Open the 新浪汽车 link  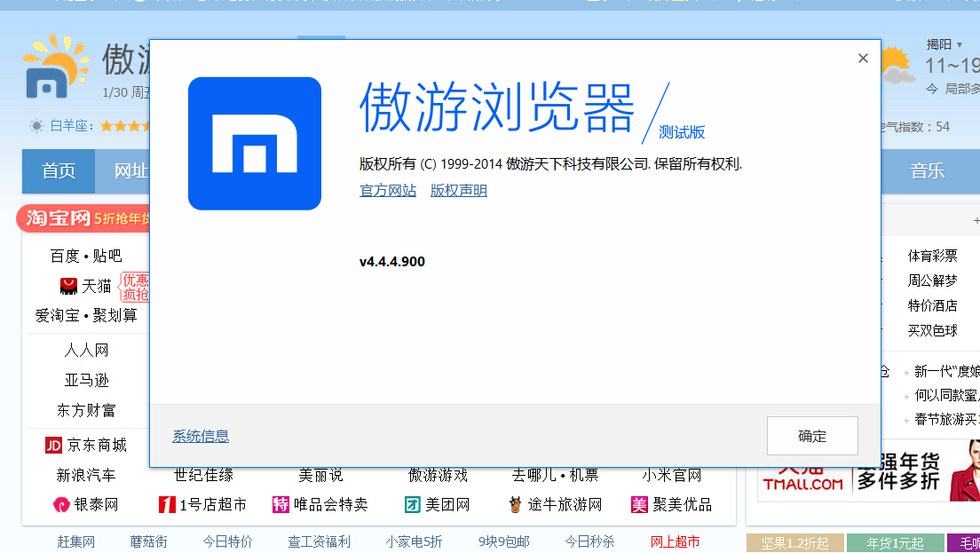tap(86, 475)
